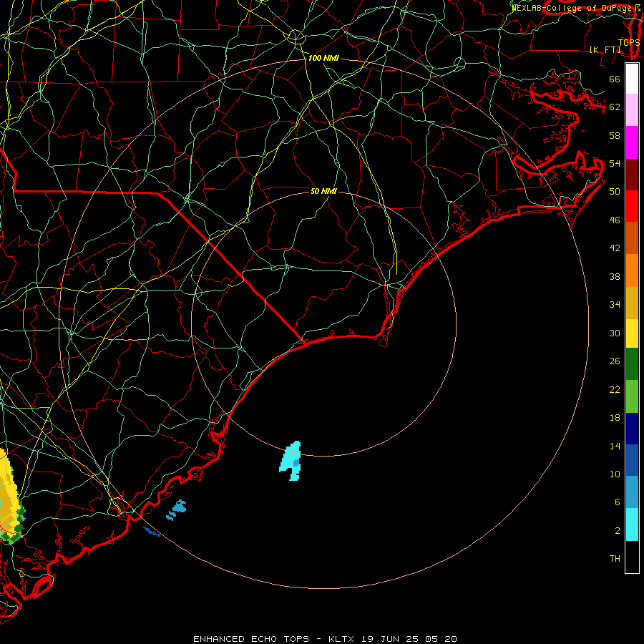Pick the dark orange legend swatch
Image resolution: width=644 pixels, height=644 pixels.
click(632, 238)
